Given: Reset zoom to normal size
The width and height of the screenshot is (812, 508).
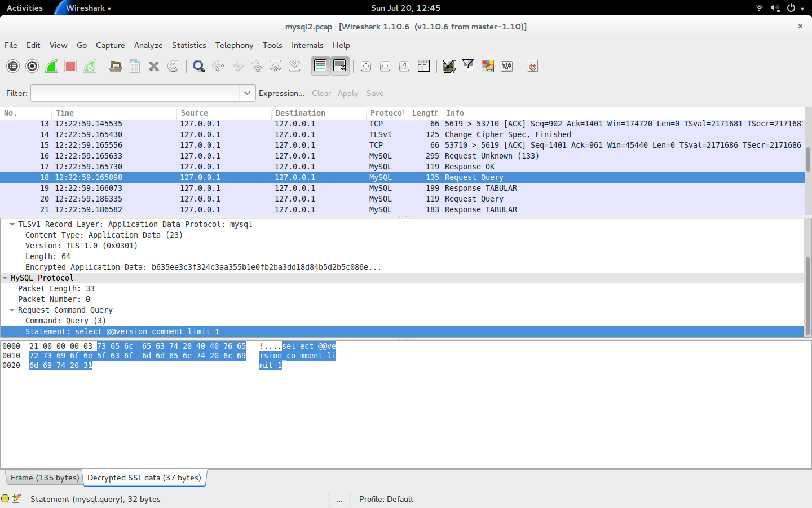Looking at the screenshot, I should pos(404,66).
